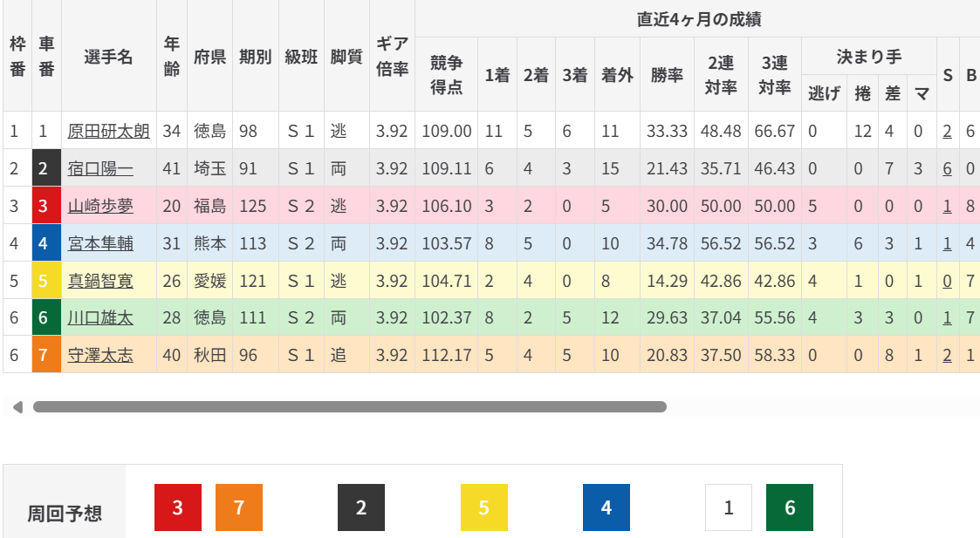Click yellow number 5 badge in 周回予想 row
Image resolution: width=980 pixels, height=538 pixels.
point(484,507)
